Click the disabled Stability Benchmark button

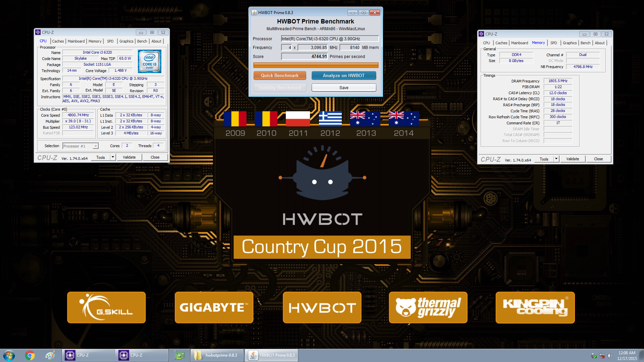pyautogui.click(x=280, y=87)
